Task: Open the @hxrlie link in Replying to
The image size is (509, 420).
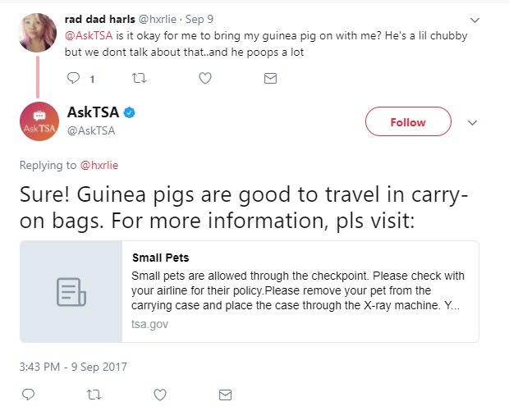Action: (99, 165)
